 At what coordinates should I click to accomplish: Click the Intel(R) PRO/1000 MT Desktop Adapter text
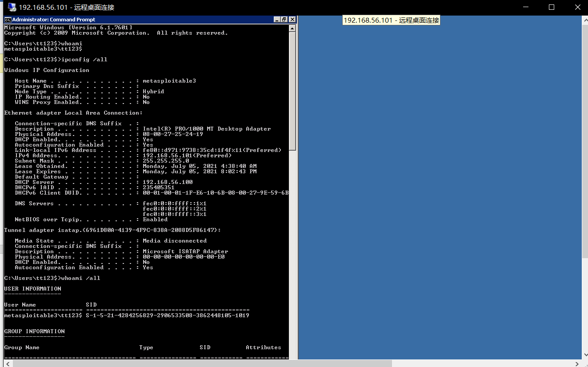pos(207,129)
